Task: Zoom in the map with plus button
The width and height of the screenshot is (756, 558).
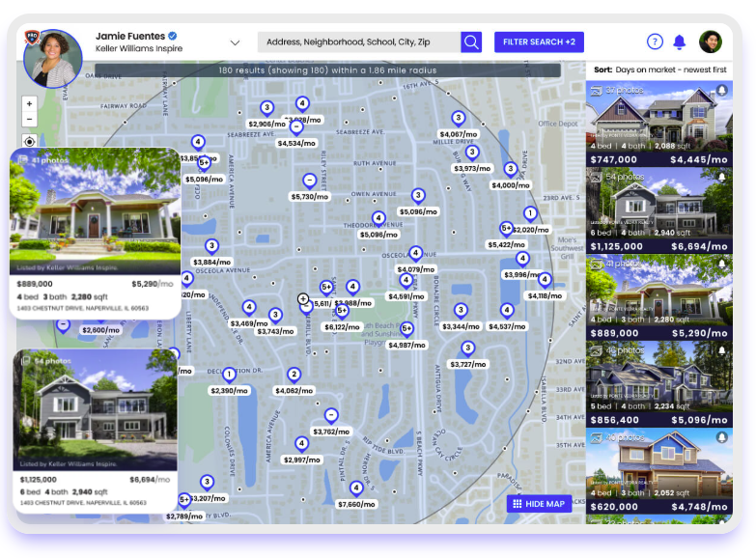Action: (29, 103)
